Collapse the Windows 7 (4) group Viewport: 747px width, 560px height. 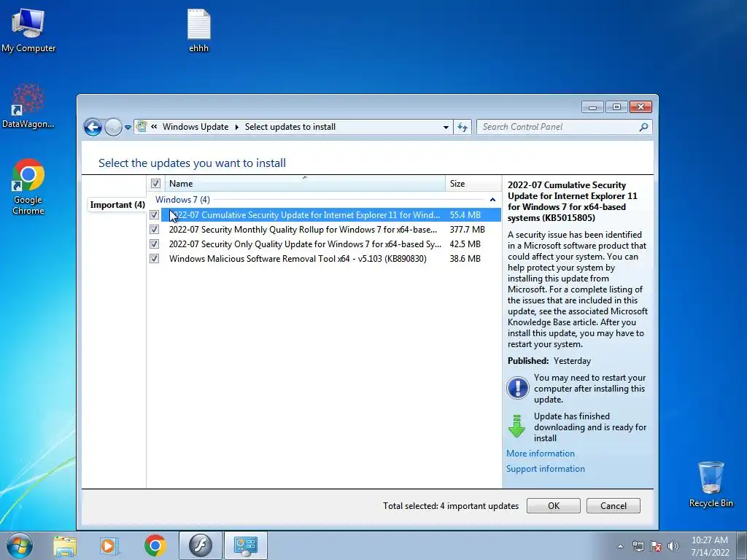(492, 200)
